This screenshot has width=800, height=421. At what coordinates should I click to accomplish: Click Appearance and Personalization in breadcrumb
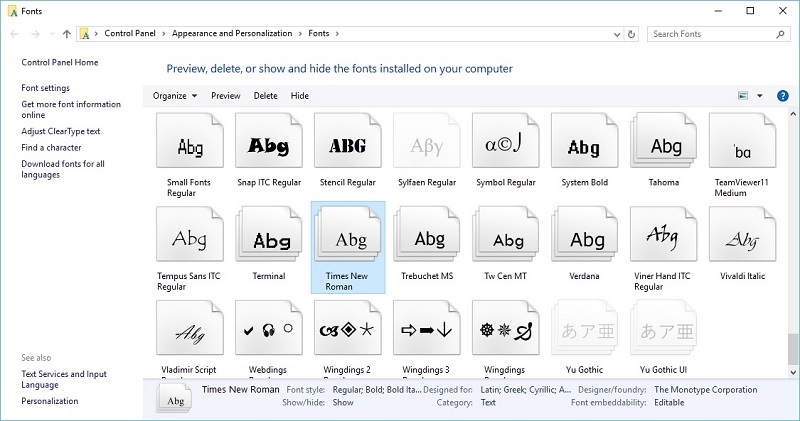pyautogui.click(x=232, y=34)
